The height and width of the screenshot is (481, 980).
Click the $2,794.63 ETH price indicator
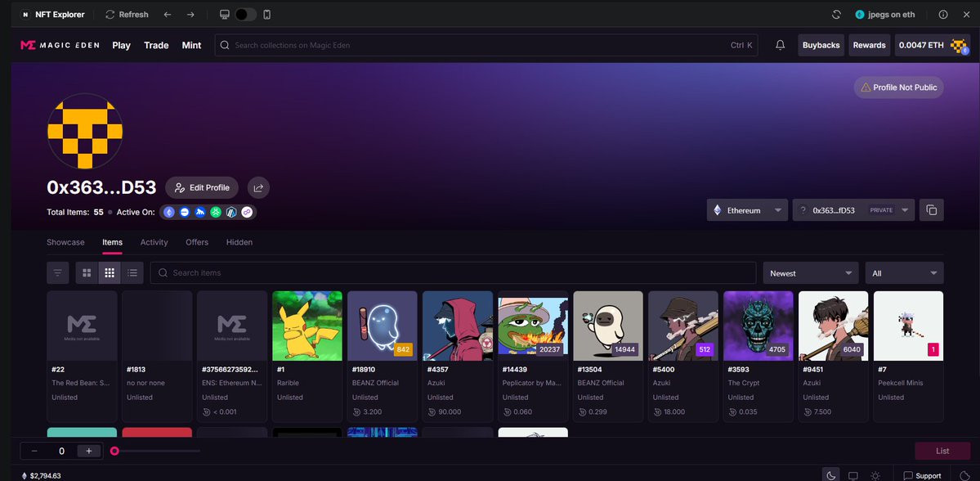point(42,476)
